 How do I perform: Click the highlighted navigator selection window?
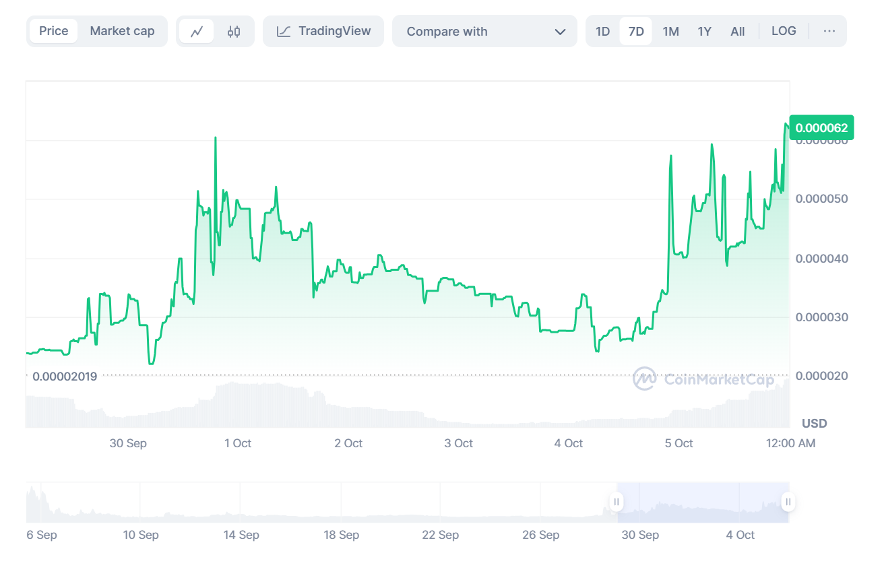click(703, 502)
